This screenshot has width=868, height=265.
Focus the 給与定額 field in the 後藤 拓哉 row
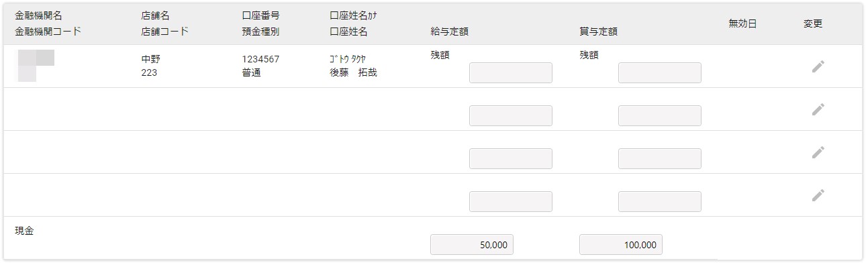(x=511, y=72)
